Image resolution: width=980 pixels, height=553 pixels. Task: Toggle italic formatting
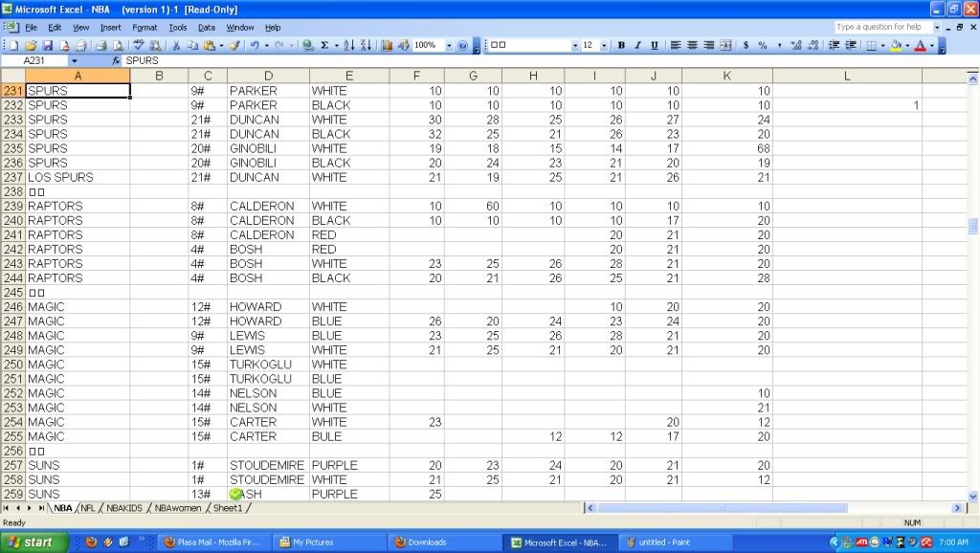[x=637, y=45]
